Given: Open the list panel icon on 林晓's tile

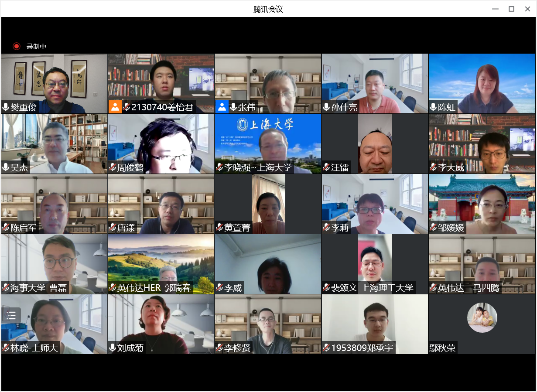Looking at the screenshot, I should pyautogui.click(x=11, y=316).
